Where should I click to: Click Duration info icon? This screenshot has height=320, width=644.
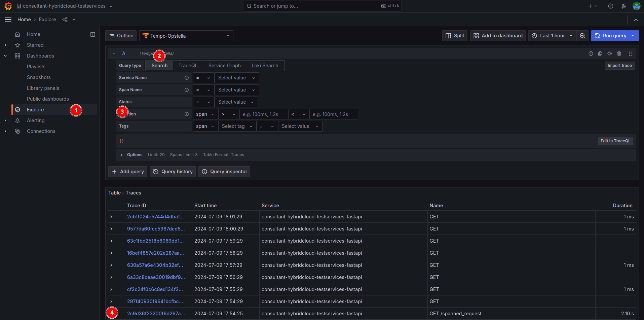click(x=187, y=114)
